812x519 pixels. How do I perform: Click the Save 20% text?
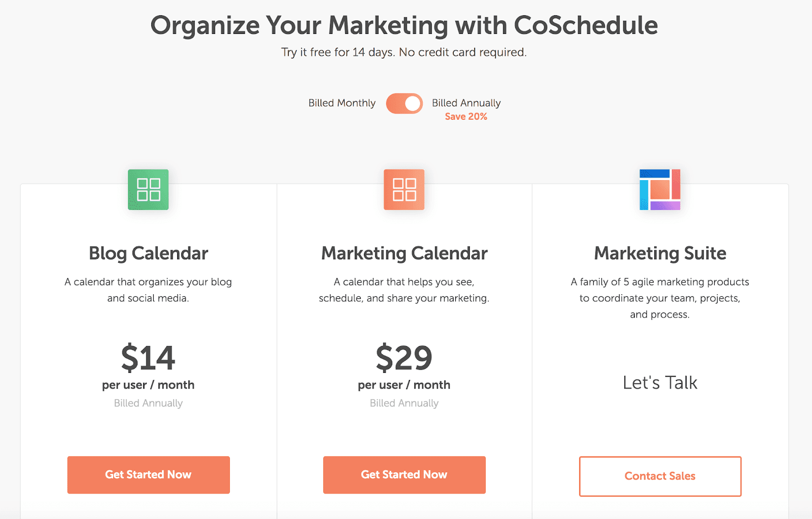click(x=466, y=117)
